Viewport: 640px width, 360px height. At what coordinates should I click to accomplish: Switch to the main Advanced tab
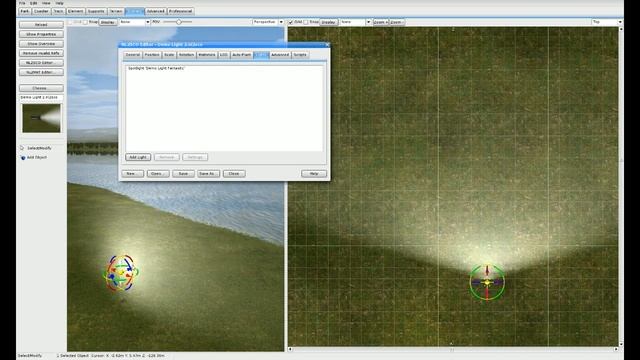[x=156, y=11]
